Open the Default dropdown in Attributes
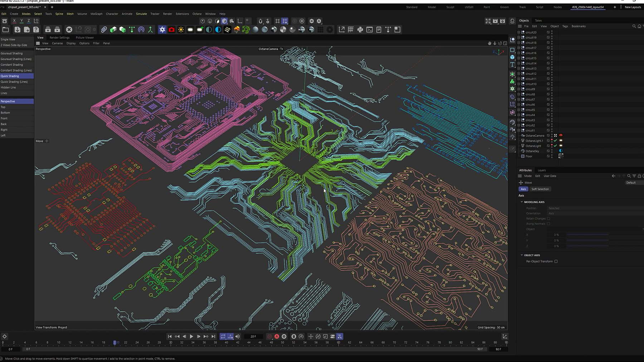 pyautogui.click(x=634, y=183)
